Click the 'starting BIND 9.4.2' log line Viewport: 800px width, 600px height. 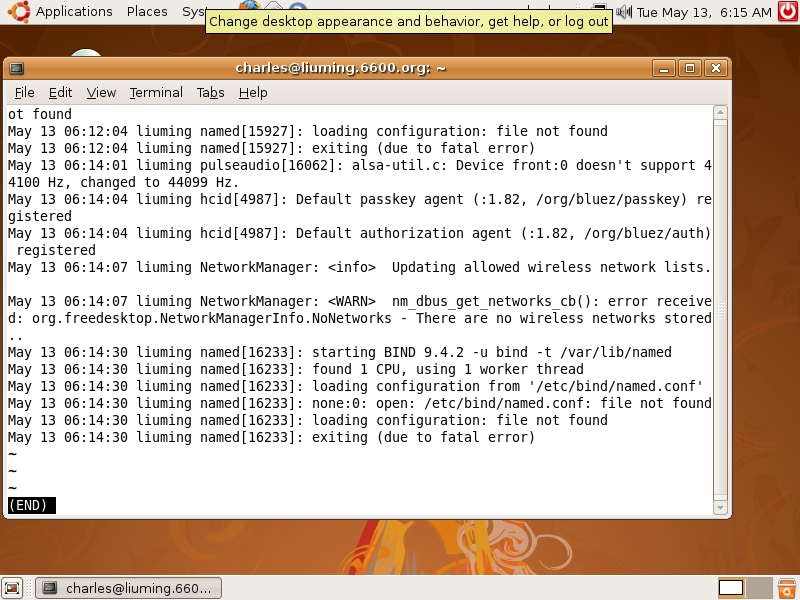coord(340,353)
